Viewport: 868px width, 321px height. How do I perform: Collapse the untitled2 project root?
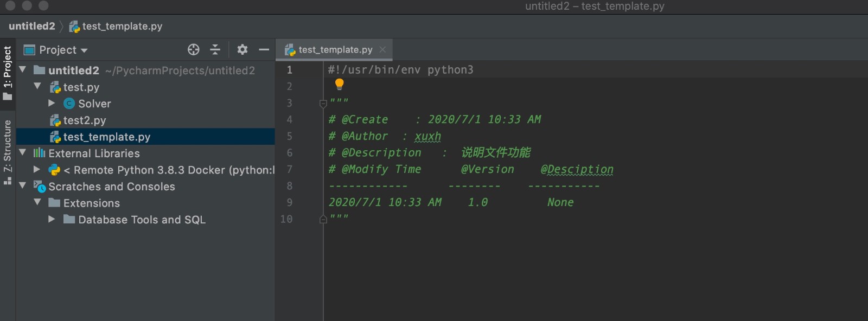click(23, 70)
